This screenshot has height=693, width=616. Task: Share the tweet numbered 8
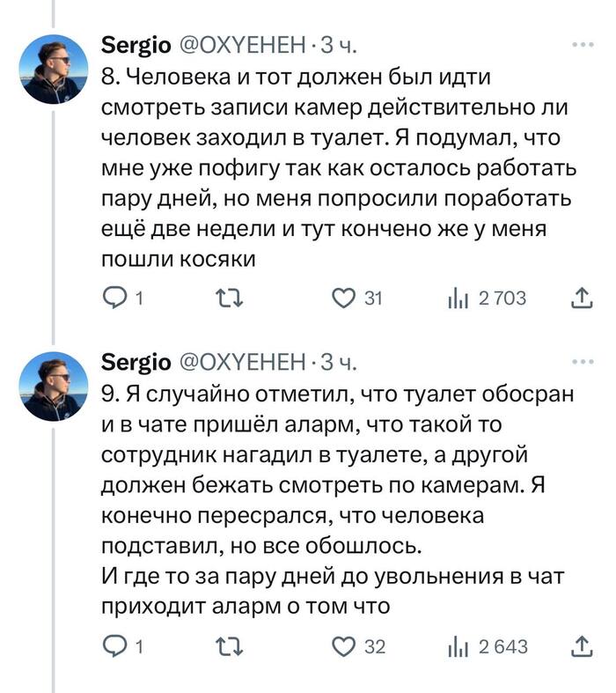click(582, 299)
